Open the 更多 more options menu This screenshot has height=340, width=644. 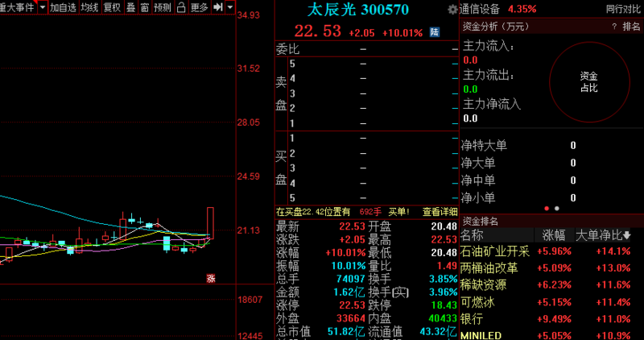point(199,7)
